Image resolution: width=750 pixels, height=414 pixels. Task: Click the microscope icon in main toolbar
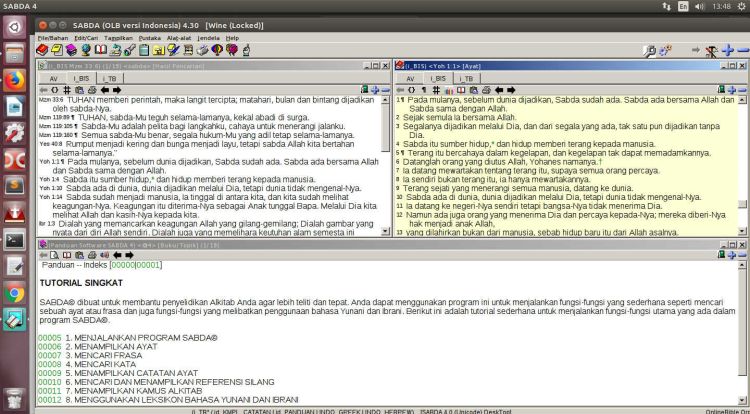click(246, 50)
